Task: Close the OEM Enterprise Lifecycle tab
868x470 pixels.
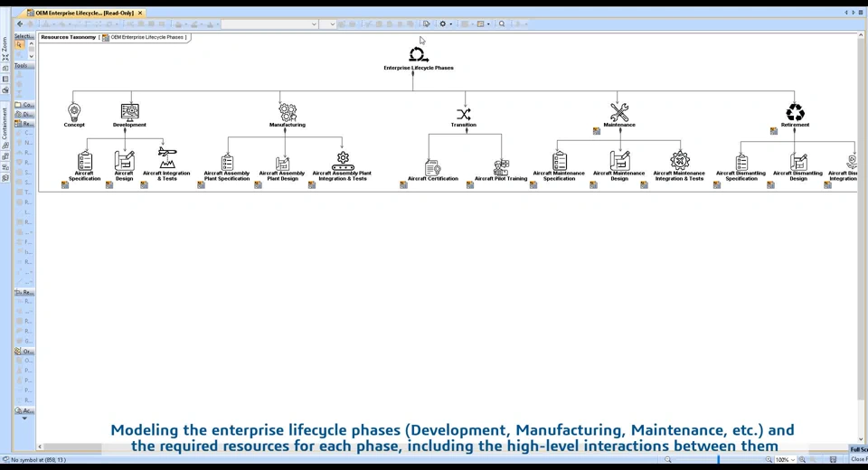Action: (x=140, y=13)
